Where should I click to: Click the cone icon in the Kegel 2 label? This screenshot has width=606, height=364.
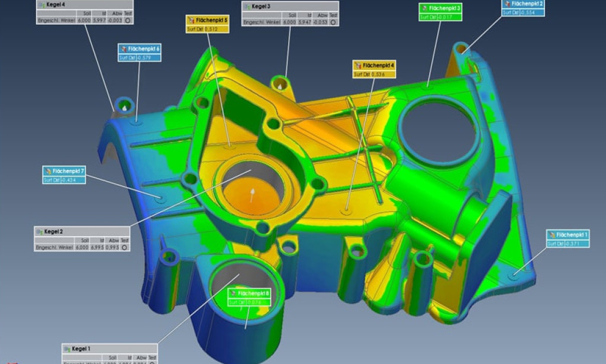coord(40,232)
